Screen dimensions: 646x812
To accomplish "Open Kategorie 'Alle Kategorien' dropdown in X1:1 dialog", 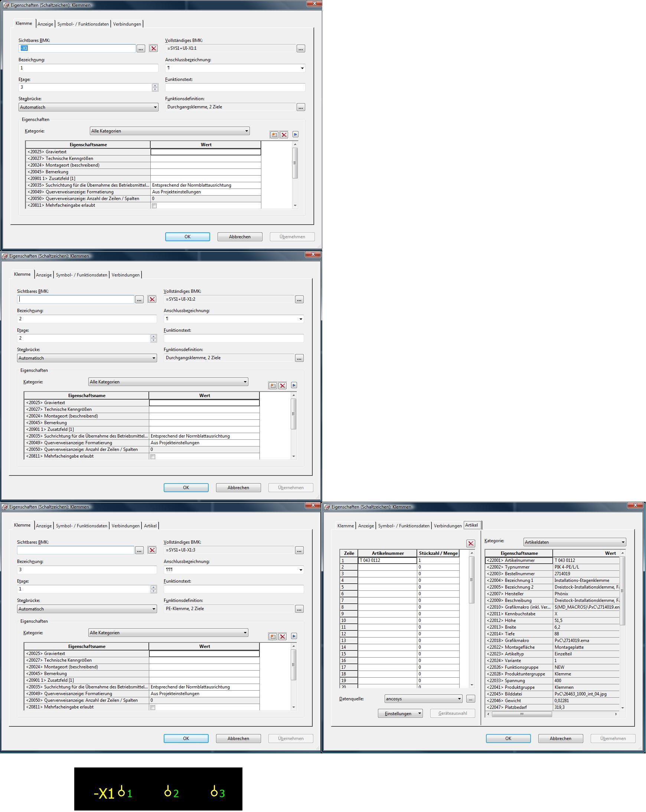I will 170,131.
